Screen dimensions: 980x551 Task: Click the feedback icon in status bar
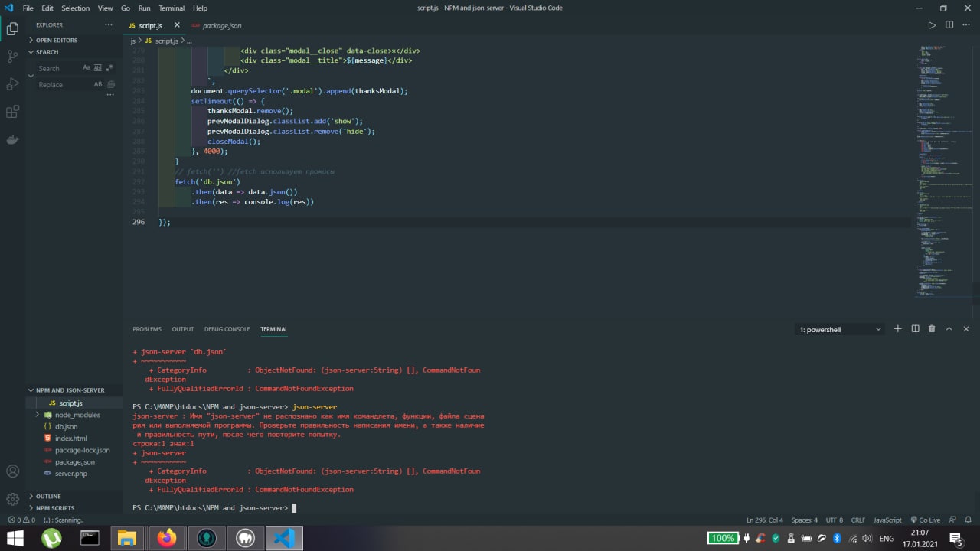coord(951,520)
